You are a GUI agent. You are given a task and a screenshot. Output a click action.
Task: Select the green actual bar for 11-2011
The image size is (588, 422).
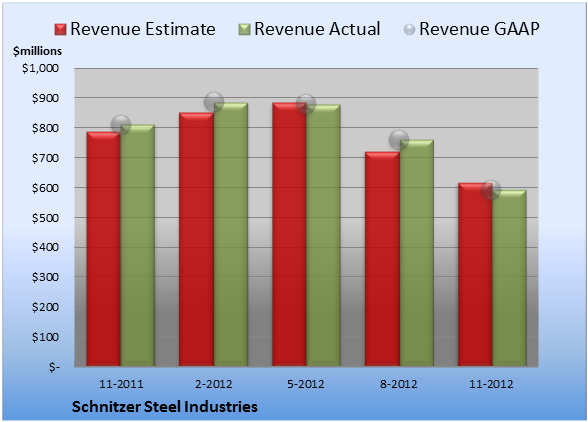137,245
